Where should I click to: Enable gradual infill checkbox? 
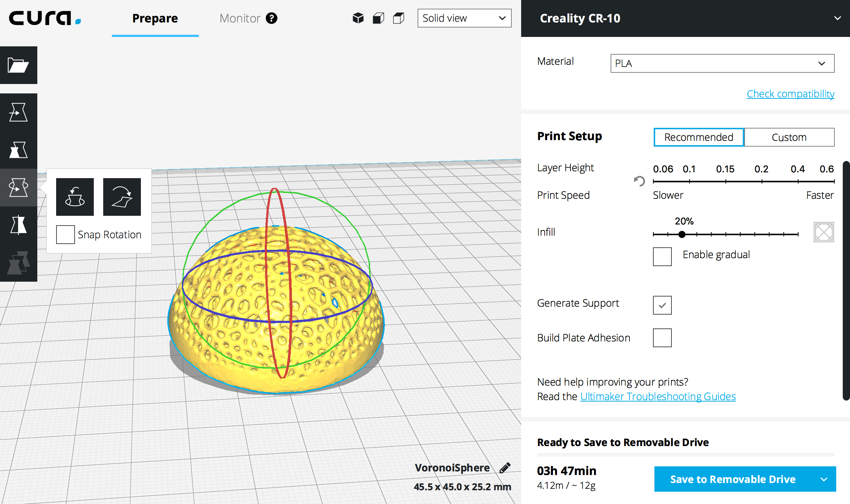click(x=662, y=255)
